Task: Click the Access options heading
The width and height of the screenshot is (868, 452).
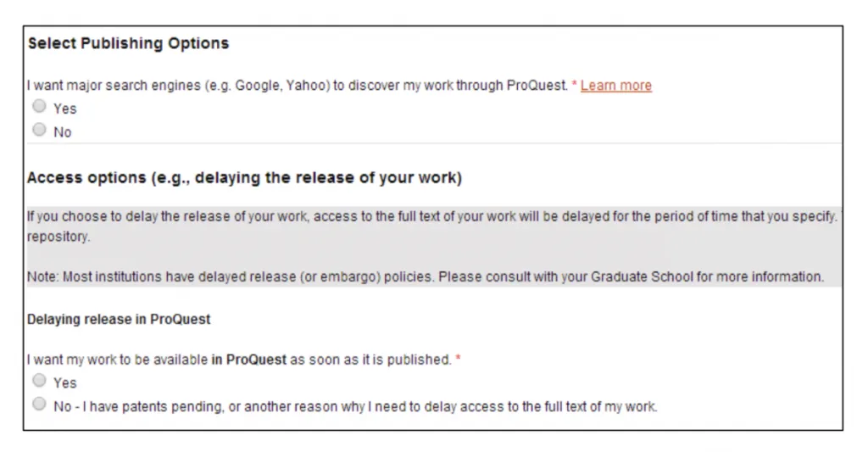Action: coord(244,178)
